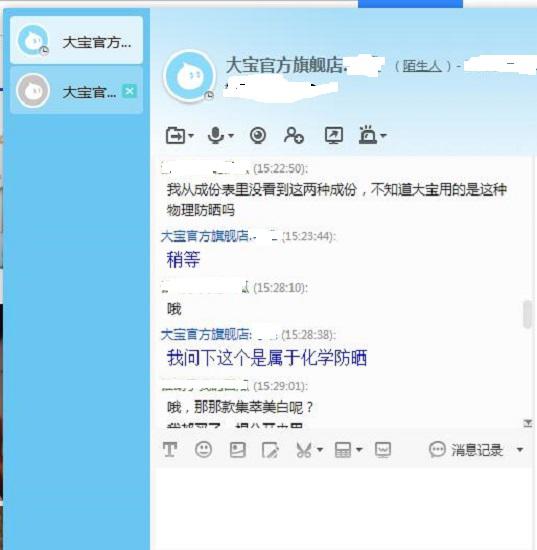Open the emoji smiley picker

pyautogui.click(x=203, y=450)
